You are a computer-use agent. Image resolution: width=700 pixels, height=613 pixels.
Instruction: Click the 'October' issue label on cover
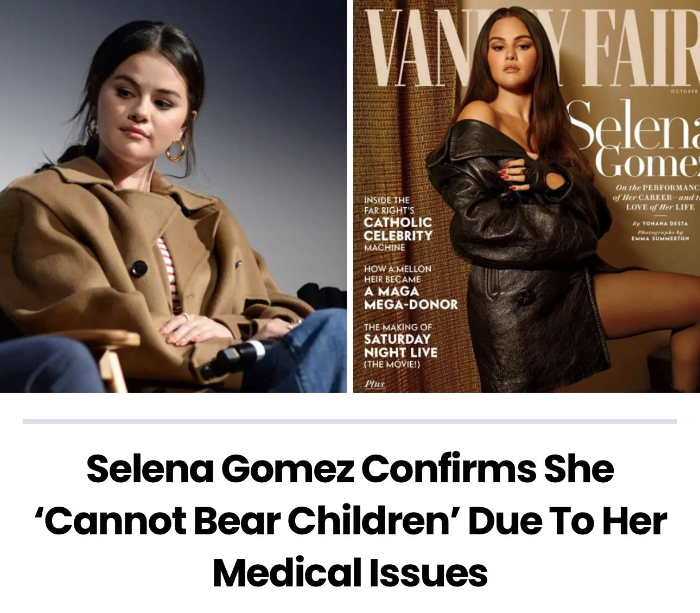684,91
